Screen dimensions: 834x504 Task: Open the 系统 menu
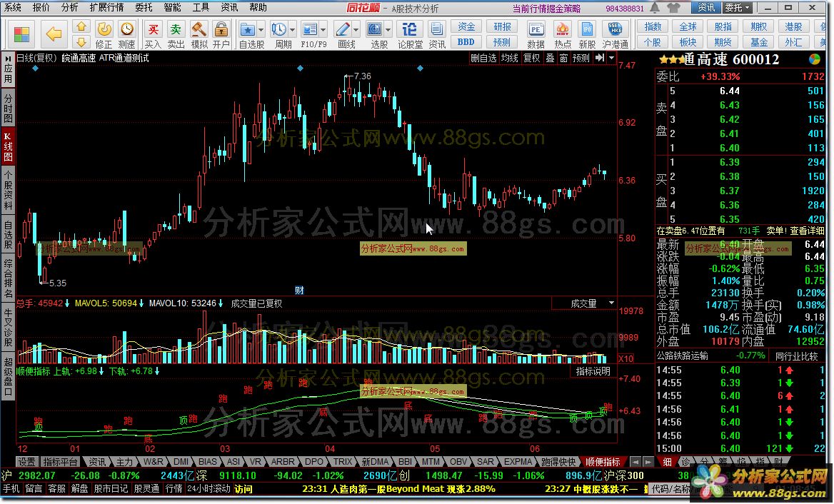click(x=13, y=7)
